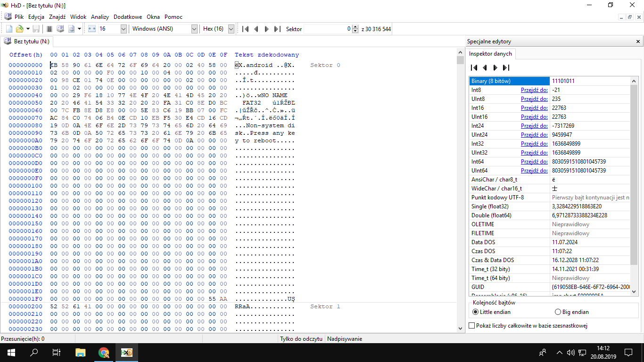The width and height of the screenshot is (644, 362).
Task: Select the Bez tytułu (N:) document tab
Action: [27, 41]
